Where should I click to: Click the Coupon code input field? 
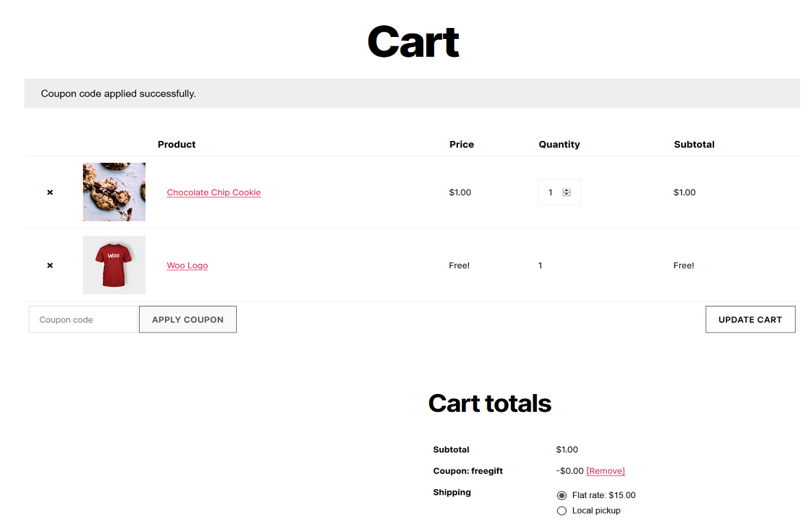click(82, 319)
